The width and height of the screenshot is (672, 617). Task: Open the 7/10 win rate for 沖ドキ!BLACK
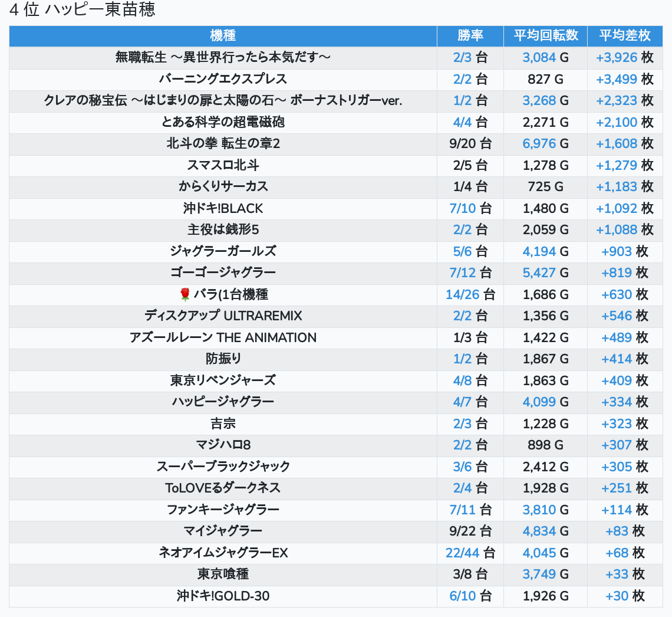click(462, 208)
